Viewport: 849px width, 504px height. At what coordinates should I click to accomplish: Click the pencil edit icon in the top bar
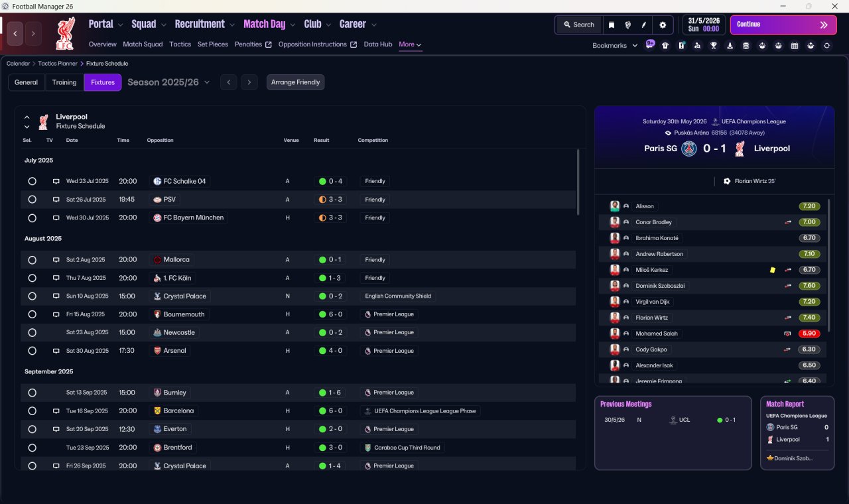click(x=643, y=25)
